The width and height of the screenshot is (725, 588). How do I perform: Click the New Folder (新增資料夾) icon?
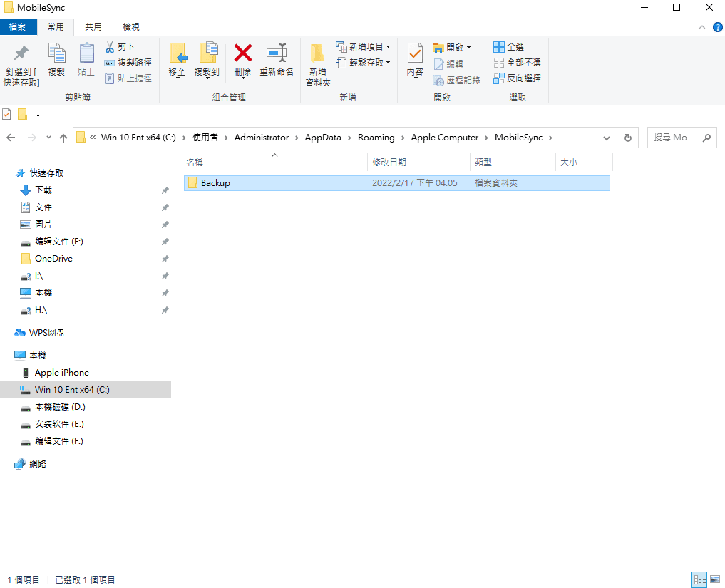317,54
